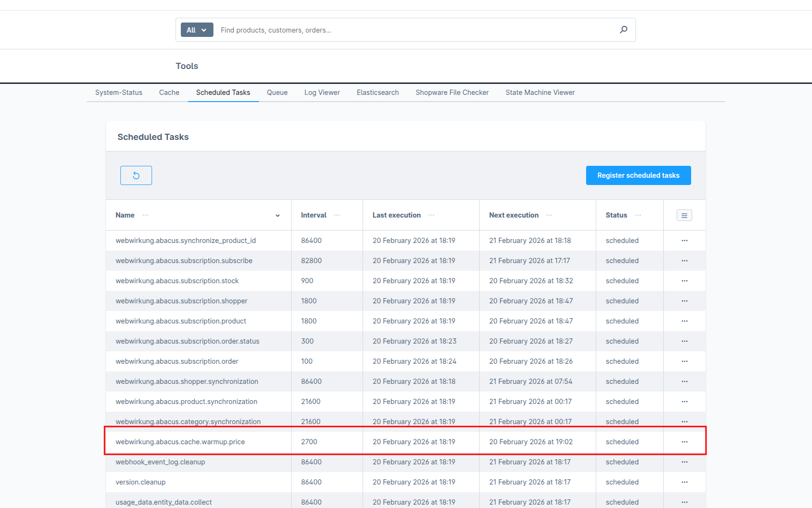The width and height of the screenshot is (812, 508).
Task: Open the All search scope dropdown
Action: click(197, 30)
